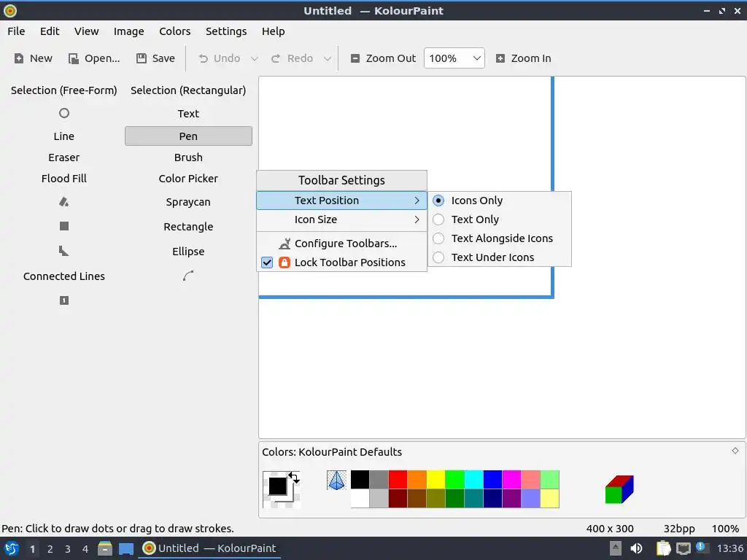The width and height of the screenshot is (747, 560).
Task: Choose Configure Toolbars... from context menu
Action: [x=341, y=244]
